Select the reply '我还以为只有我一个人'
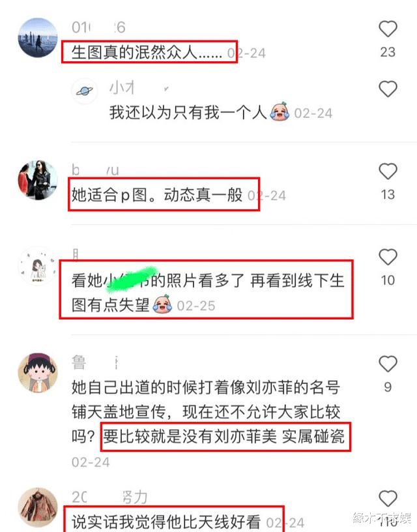The image size is (417, 532). click(188, 112)
